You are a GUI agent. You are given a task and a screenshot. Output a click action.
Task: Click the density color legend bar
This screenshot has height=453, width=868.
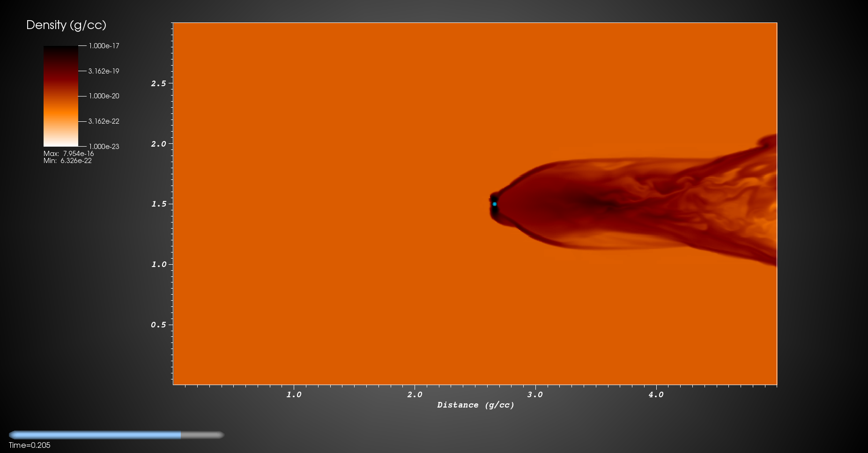click(61, 96)
